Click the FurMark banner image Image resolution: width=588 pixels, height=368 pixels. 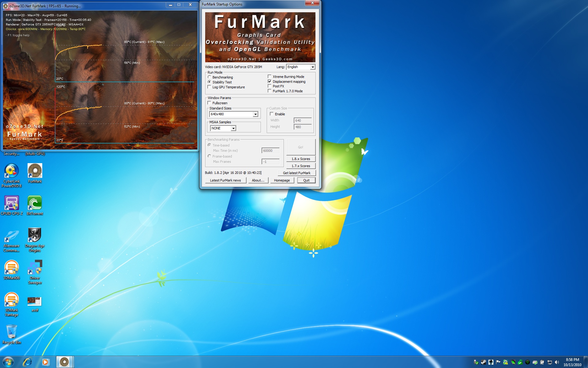[x=260, y=37]
